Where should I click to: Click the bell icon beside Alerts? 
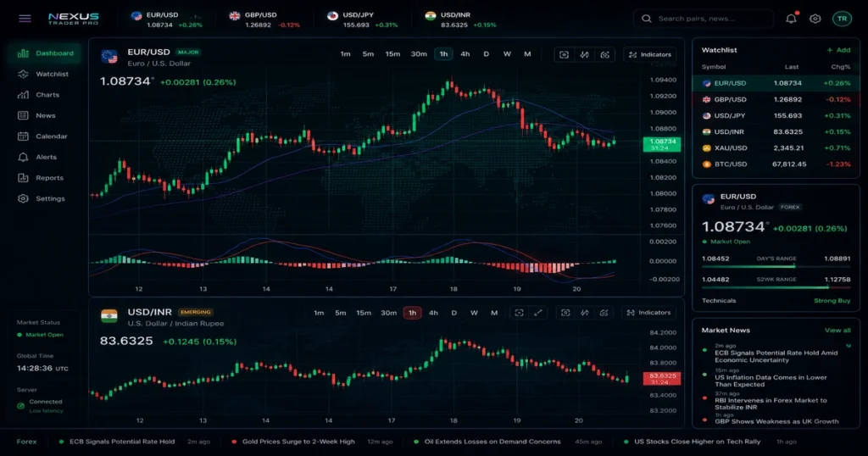coord(23,157)
